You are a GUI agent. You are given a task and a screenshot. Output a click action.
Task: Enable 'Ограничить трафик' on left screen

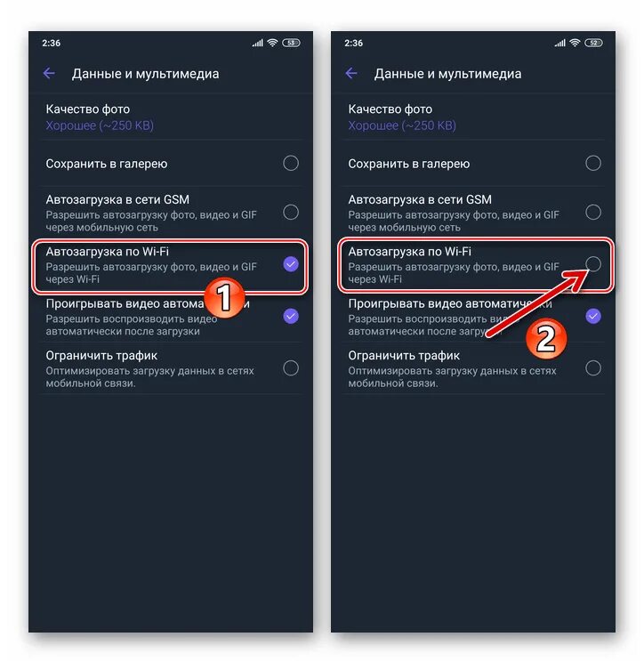[x=291, y=368]
